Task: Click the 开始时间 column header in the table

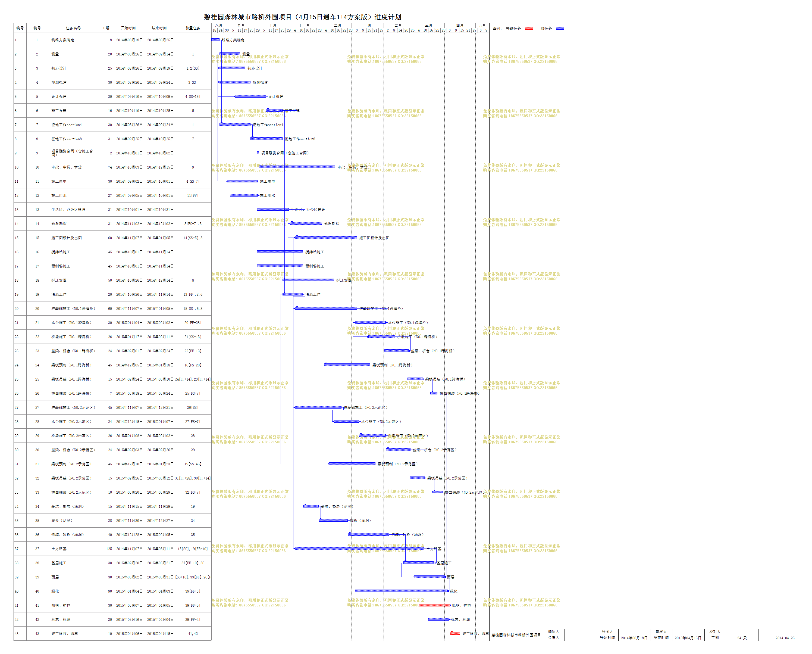Action: (128, 28)
